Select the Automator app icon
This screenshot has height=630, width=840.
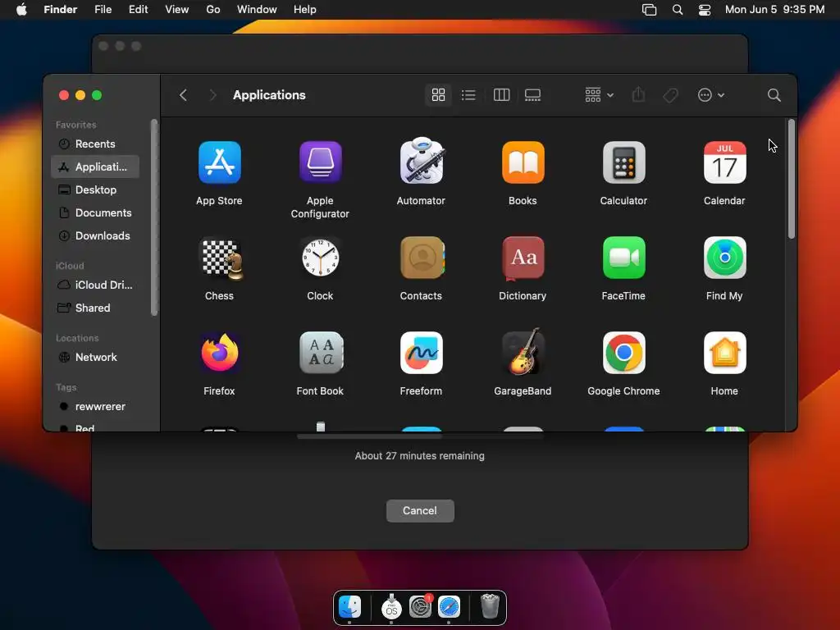click(x=421, y=162)
